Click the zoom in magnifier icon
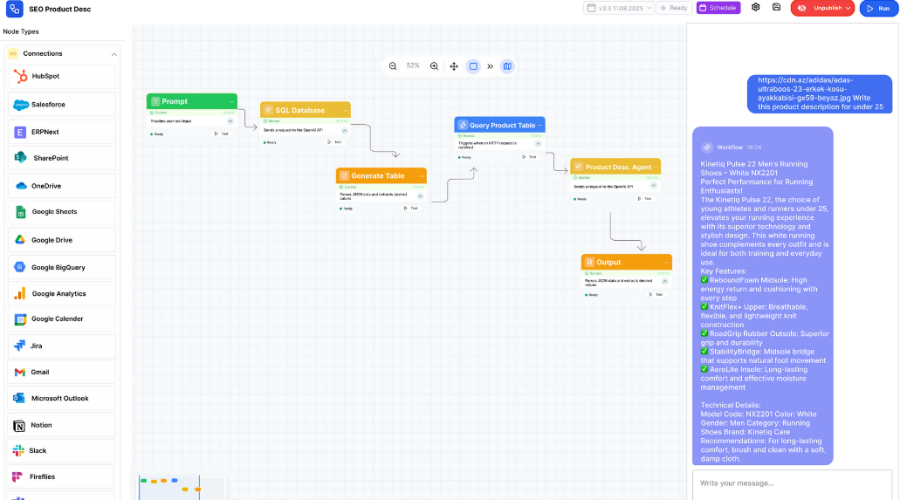The image size is (900, 500). tap(434, 66)
